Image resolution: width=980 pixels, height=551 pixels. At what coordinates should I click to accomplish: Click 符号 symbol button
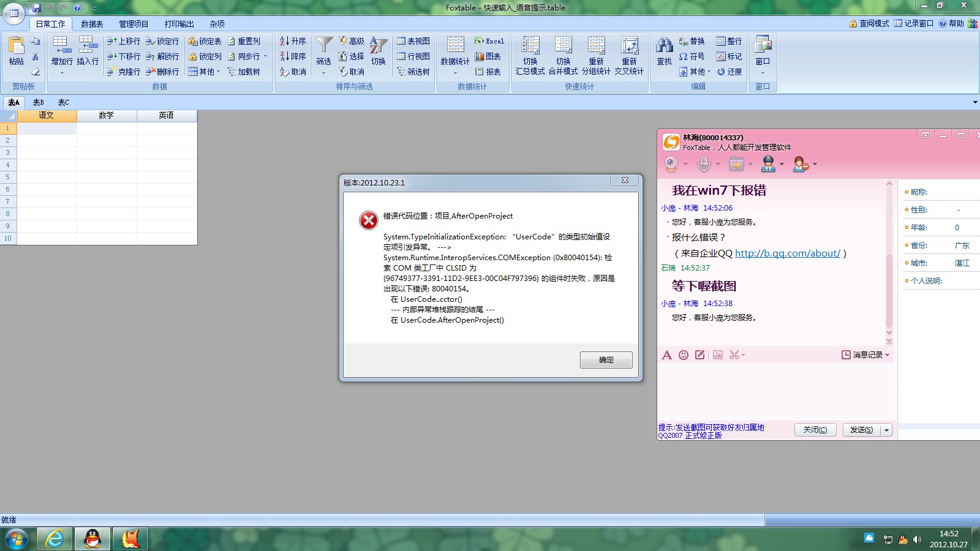point(692,56)
